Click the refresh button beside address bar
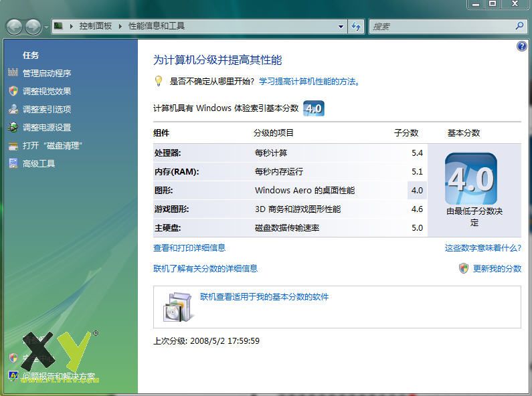The height and width of the screenshot is (396, 532). click(356, 27)
